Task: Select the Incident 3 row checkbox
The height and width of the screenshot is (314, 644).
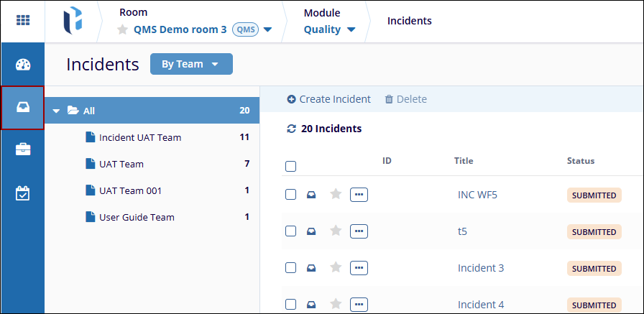Action: pyautogui.click(x=291, y=268)
